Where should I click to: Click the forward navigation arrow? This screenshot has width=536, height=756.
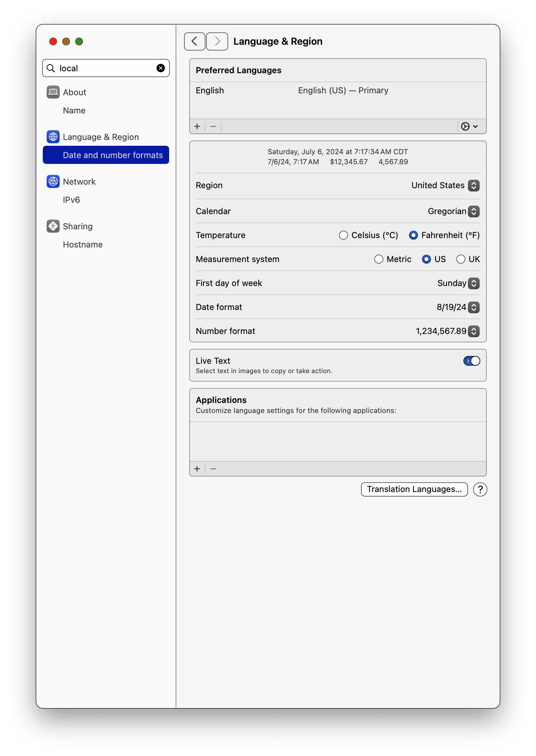(x=217, y=41)
